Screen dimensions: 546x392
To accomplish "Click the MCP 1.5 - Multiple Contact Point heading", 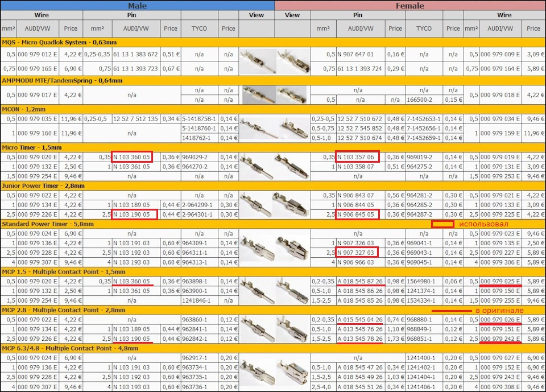I will (63, 272).
